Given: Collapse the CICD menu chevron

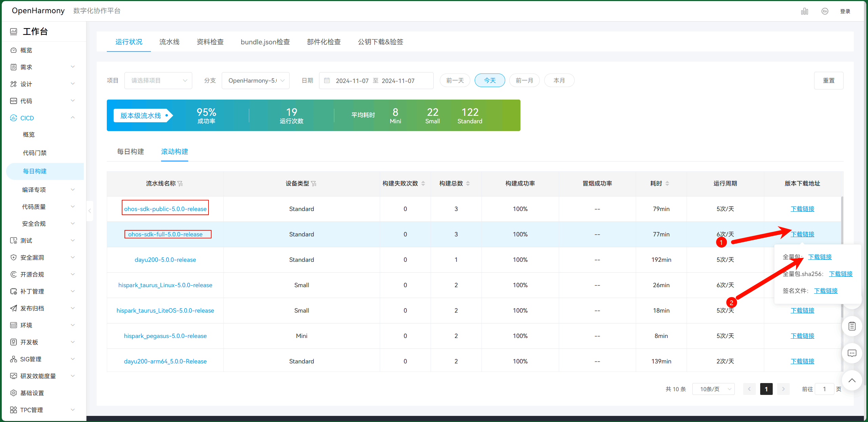Looking at the screenshot, I should click(x=73, y=118).
